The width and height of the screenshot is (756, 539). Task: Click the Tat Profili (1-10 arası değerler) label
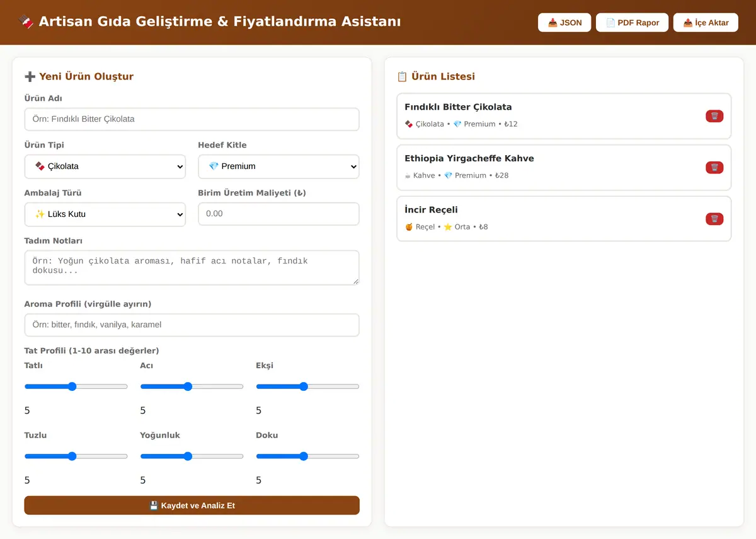tap(92, 351)
